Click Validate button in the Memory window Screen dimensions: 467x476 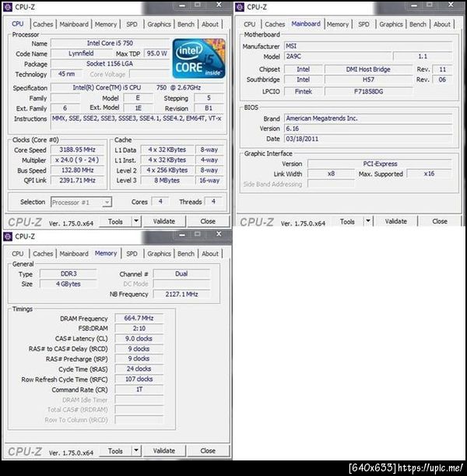click(164, 451)
